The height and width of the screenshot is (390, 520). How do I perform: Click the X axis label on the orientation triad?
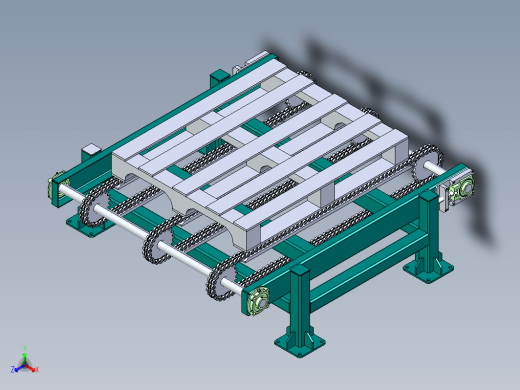[37, 369]
